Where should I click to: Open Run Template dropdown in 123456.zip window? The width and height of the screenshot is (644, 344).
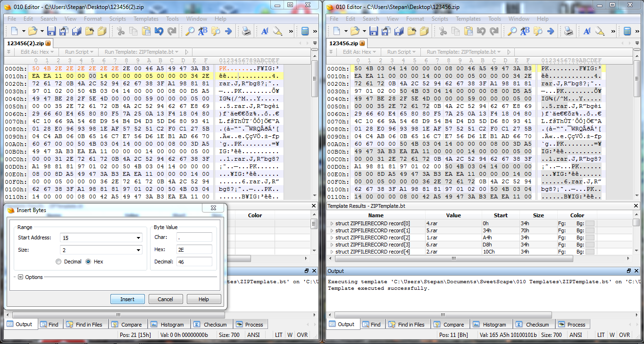(x=464, y=52)
